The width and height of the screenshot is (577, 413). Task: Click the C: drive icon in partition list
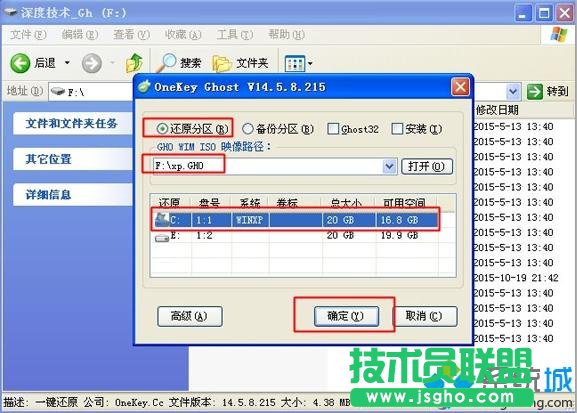162,220
